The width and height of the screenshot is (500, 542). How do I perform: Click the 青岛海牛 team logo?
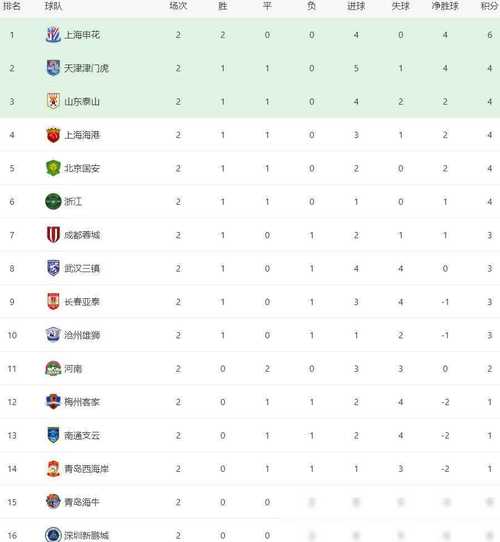pyautogui.click(x=53, y=502)
